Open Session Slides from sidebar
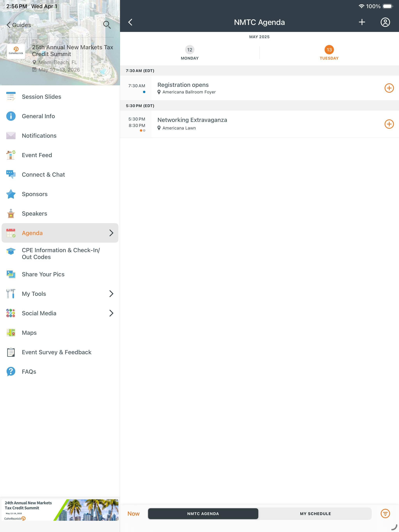 (60, 97)
